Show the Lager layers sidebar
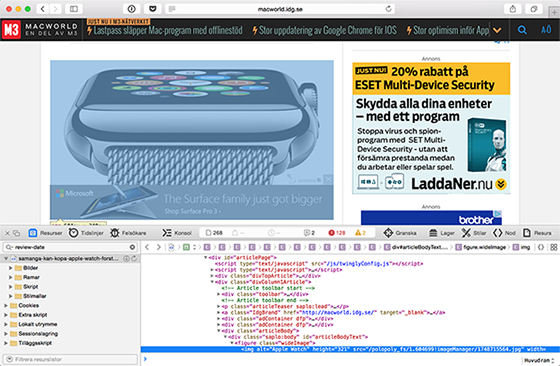 442,233
